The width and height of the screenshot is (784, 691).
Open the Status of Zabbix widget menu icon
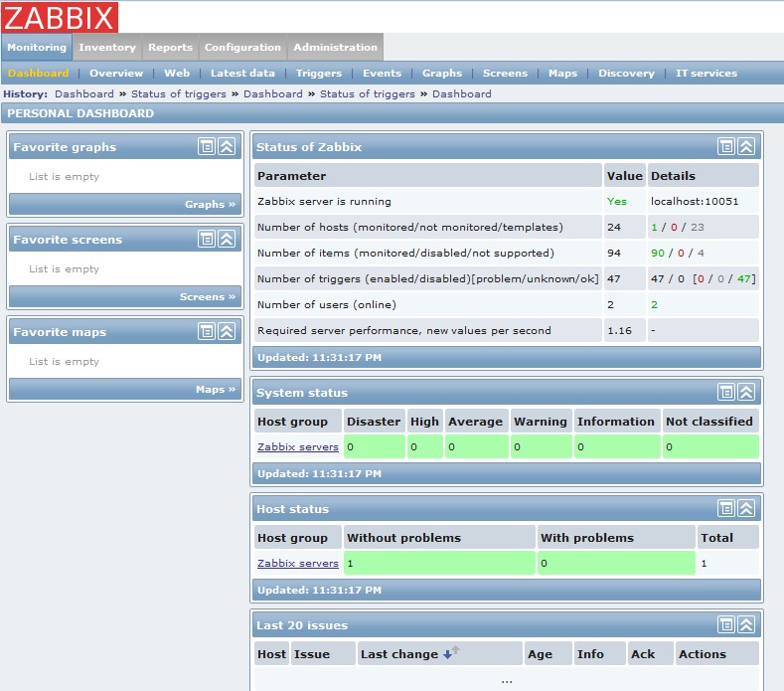click(726, 146)
